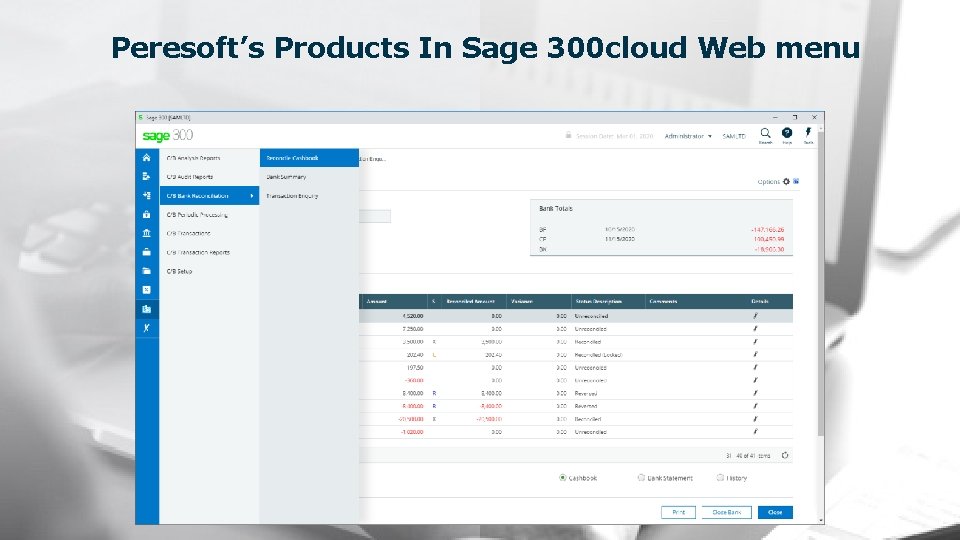
Task: Open Search magnifier in the header
Action: coord(765,135)
